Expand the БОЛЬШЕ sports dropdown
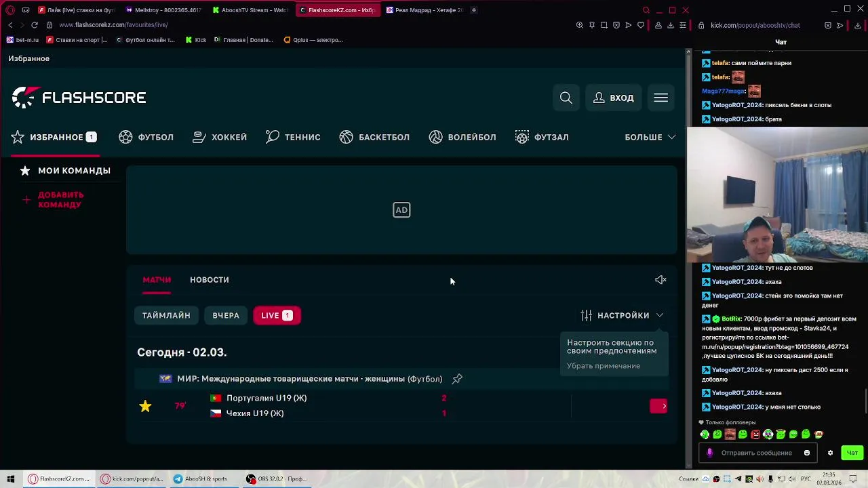This screenshot has height=488, width=868. (650, 137)
